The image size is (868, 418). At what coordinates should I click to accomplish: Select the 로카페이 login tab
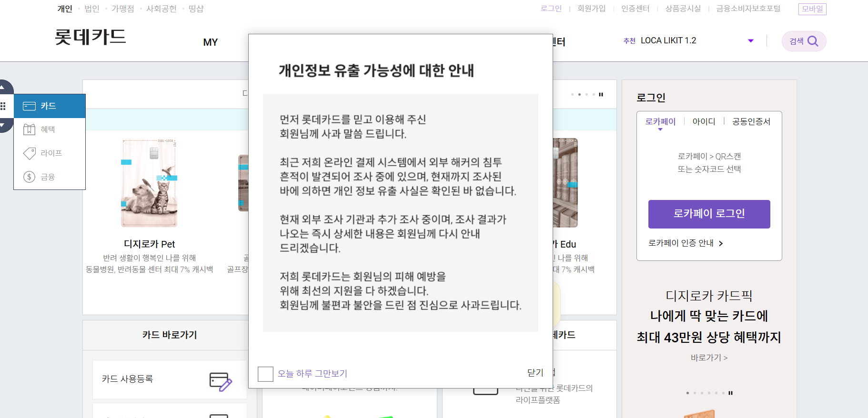[x=660, y=121]
